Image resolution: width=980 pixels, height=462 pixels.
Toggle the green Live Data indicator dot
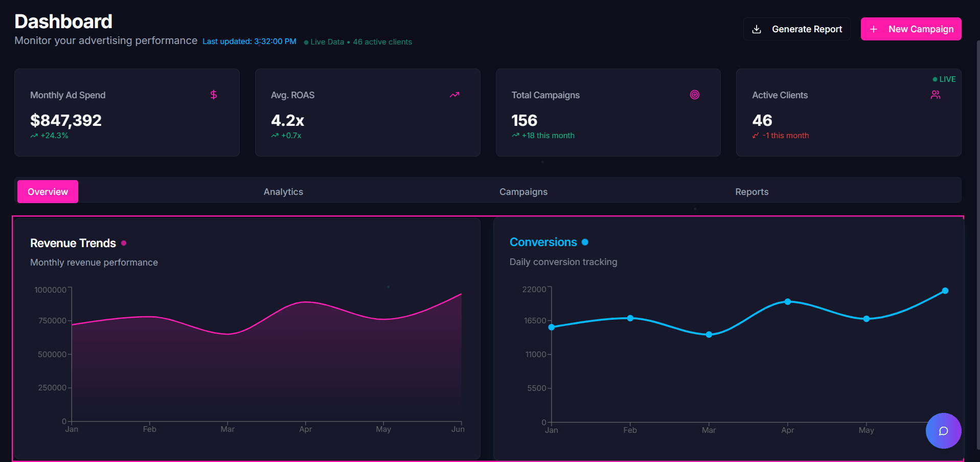click(x=306, y=41)
